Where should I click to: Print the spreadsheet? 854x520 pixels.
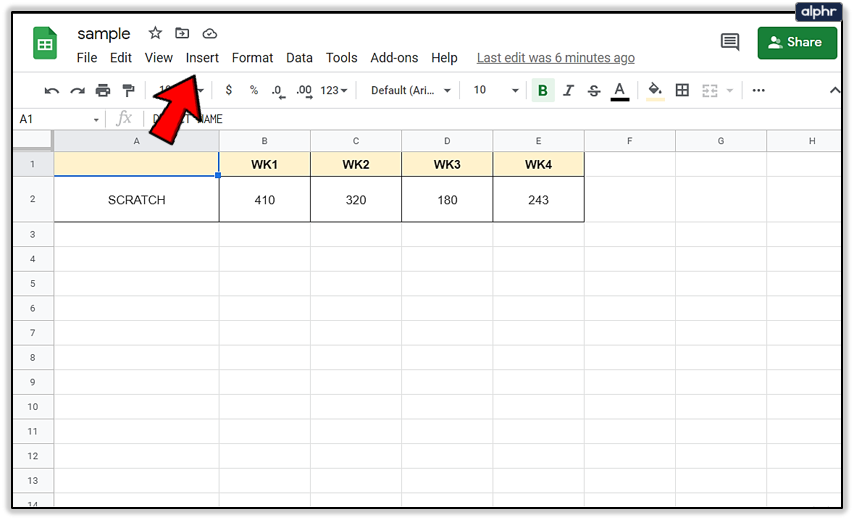pyautogui.click(x=103, y=90)
